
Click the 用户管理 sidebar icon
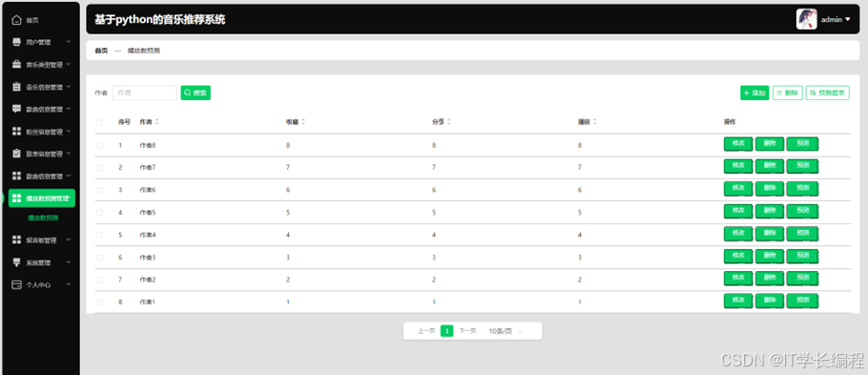click(16, 42)
